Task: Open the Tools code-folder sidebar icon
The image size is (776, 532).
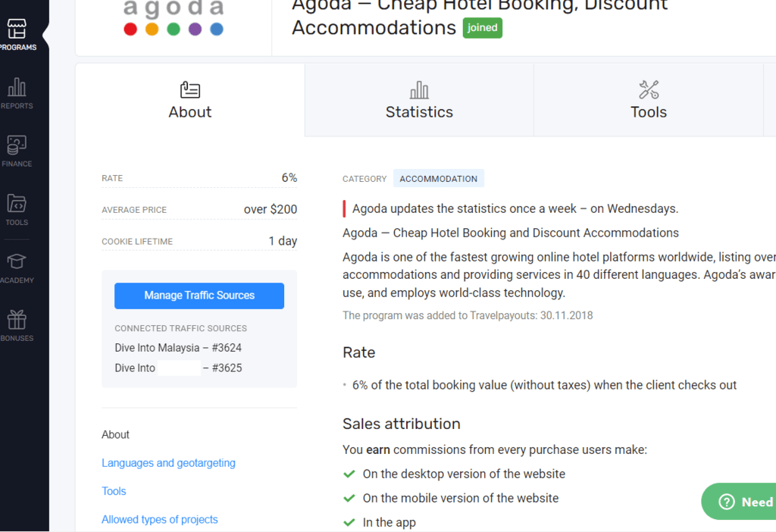Action: pos(17,204)
